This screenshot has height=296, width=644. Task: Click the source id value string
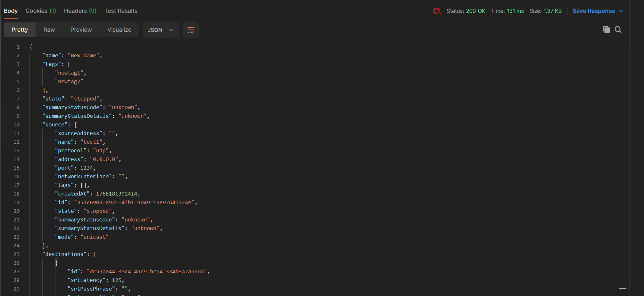pyautogui.click(x=135, y=203)
